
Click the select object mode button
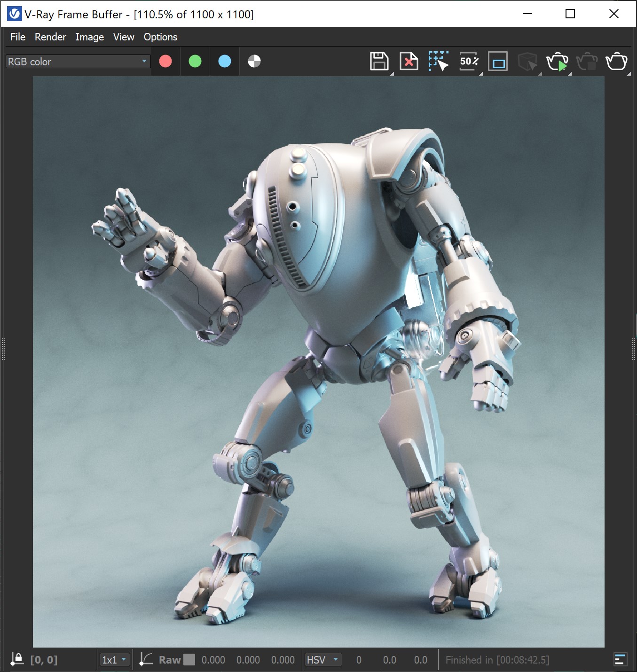pos(527,61)
